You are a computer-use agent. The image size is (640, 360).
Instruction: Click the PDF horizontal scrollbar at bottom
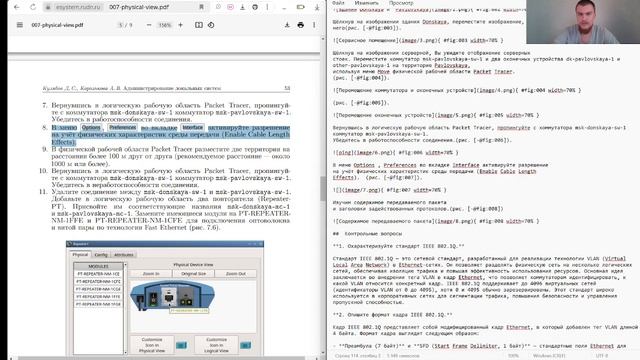(161, 358)
